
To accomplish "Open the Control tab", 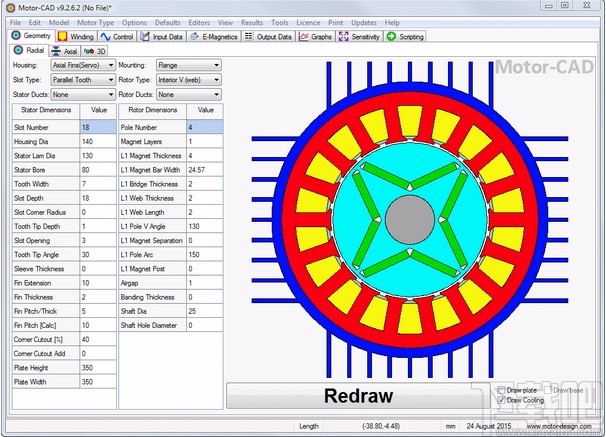I will tap(117, 37).
